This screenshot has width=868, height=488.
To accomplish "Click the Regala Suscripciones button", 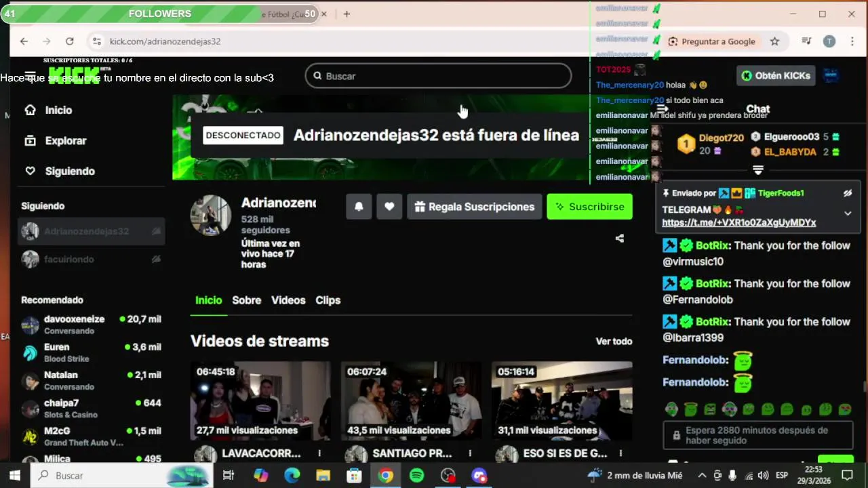I will (474, 207).
